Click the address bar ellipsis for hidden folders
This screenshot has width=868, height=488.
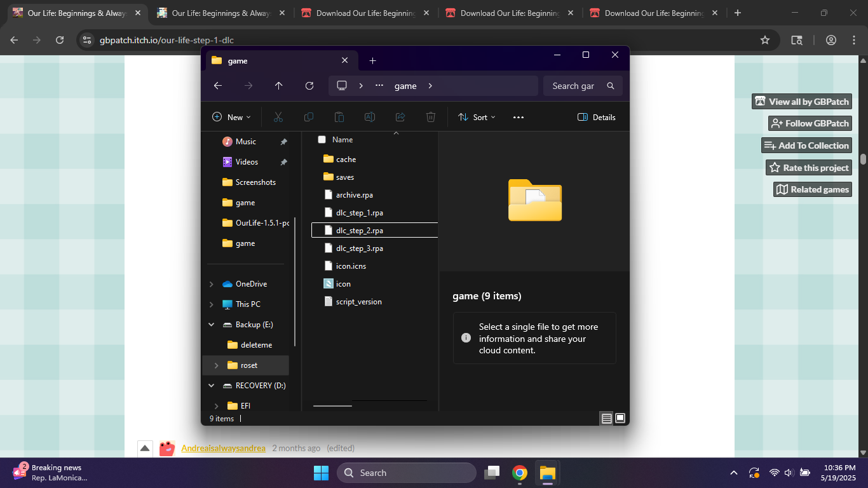point(379,86)
